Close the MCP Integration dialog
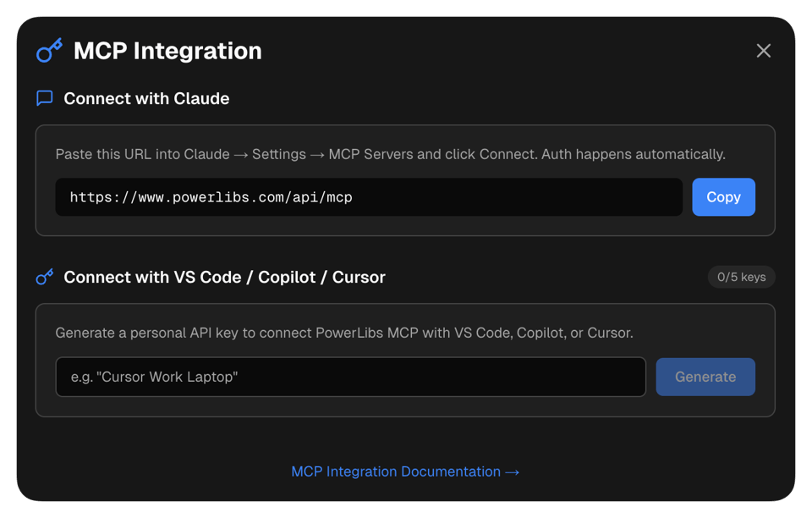 pyautogui.click(x=763, y=51)
